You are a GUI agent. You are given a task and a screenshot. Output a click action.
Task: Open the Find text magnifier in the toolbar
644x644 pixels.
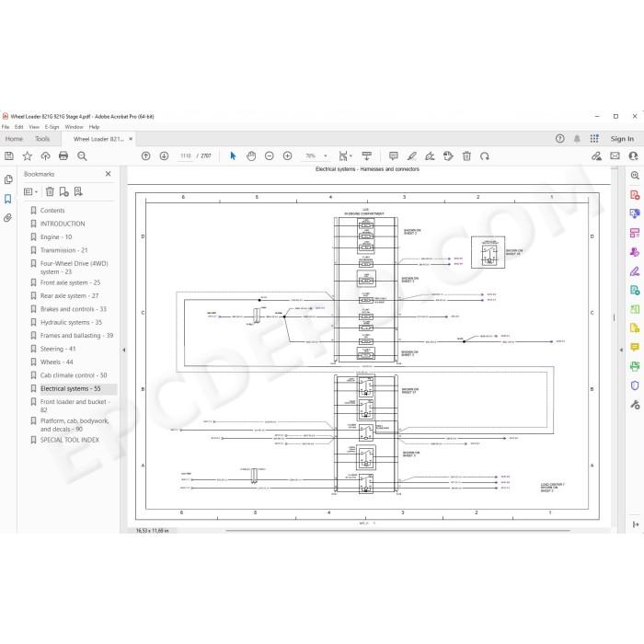pyautogui.click(x=82, y=156)
